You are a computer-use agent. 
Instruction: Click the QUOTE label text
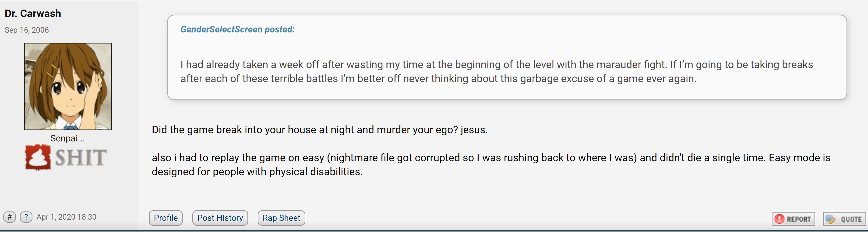851,219
